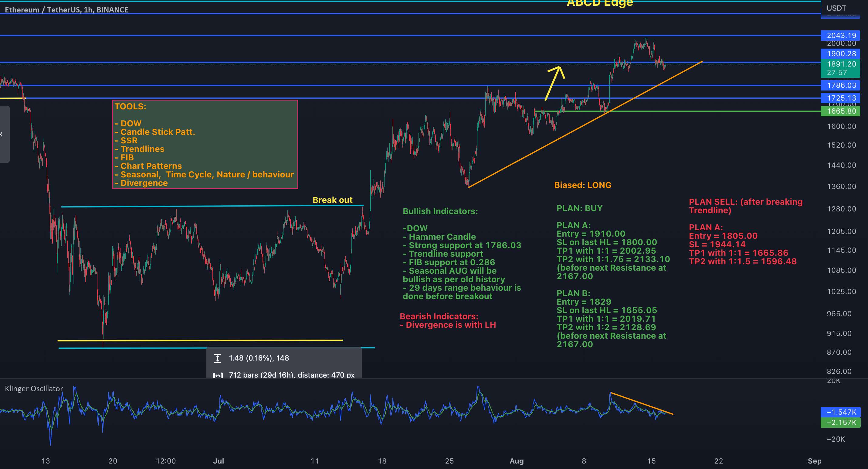This screenshot has width=868, height=469.
Task: Select the '1.48 (0.16%), 148' measurement text
Action: [259, 358]
